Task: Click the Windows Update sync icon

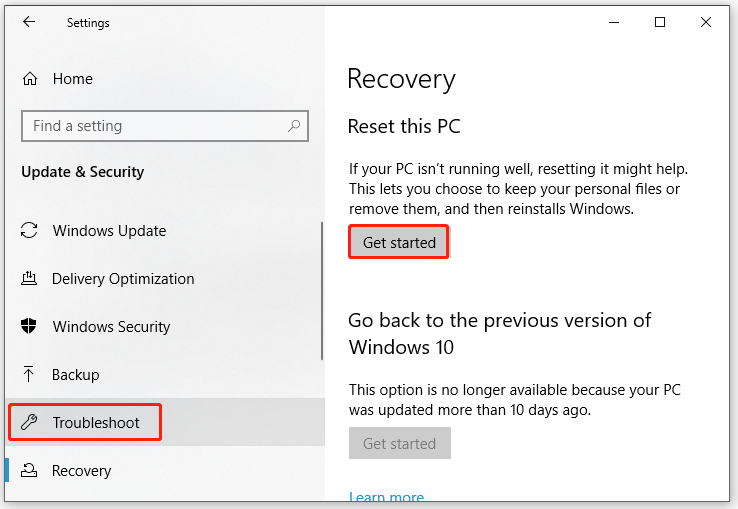Action: [29, 230]
